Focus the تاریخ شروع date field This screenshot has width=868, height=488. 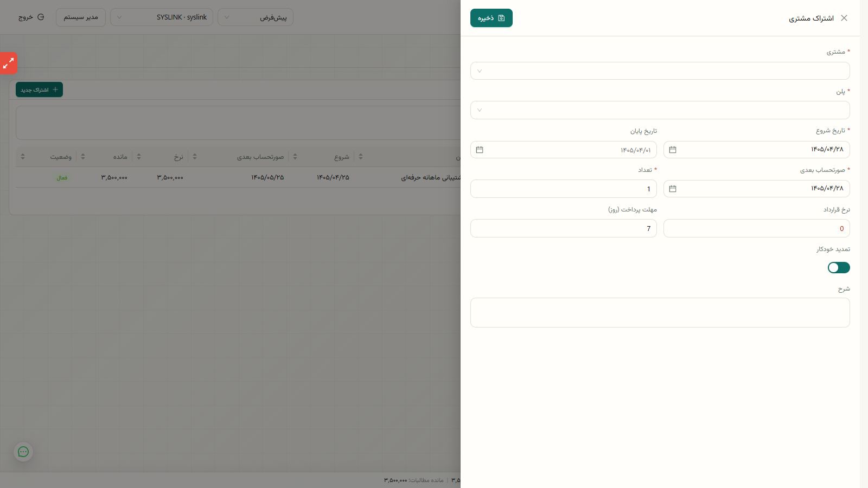(757, 150)
